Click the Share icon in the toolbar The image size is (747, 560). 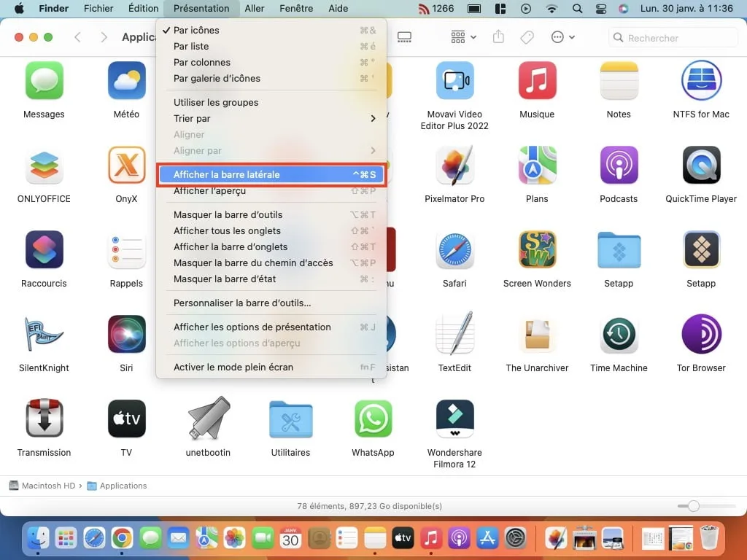point(498,37)
